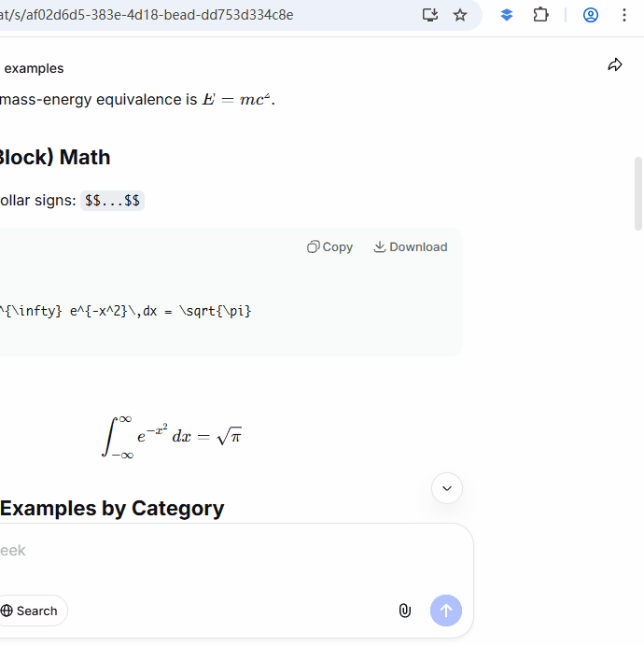Click the "Examples by Category" heading

click(112, 509)
